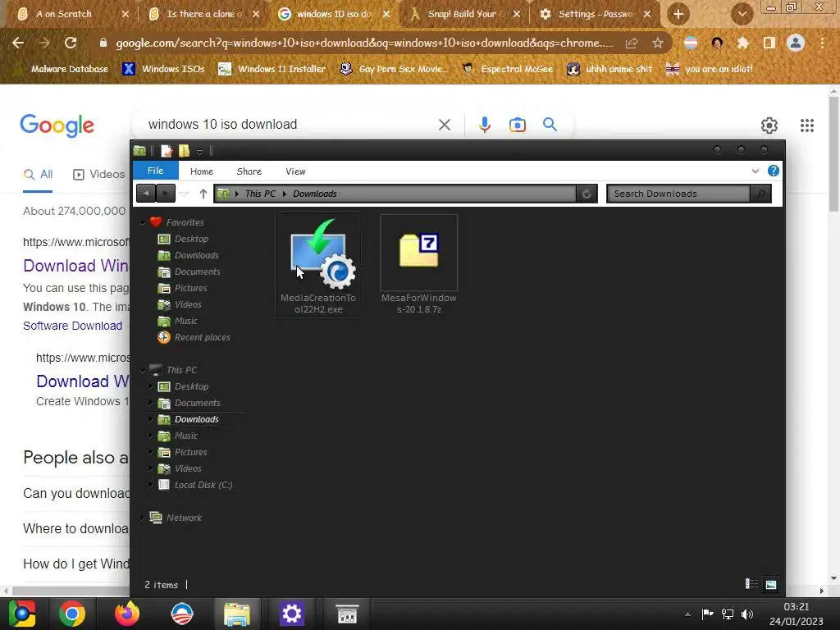Click the volume icon in the tray

click(x=747, y=614)
